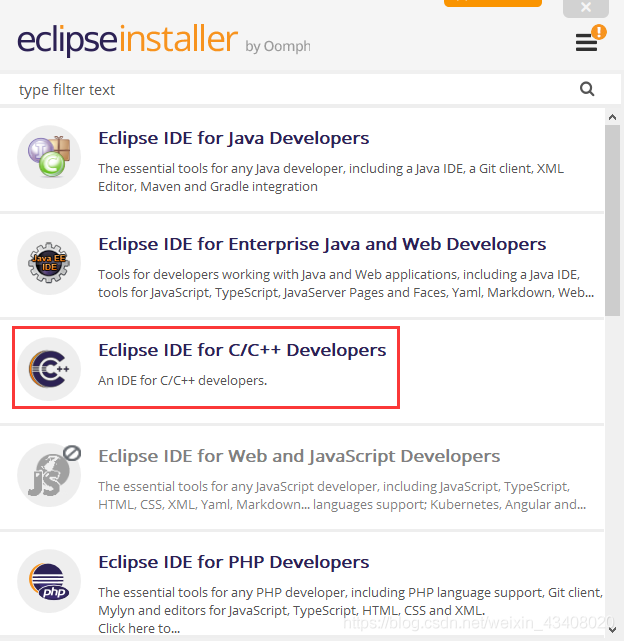Click the Java Developers description text
The image size is (624, 641).
tap(331, 177)
